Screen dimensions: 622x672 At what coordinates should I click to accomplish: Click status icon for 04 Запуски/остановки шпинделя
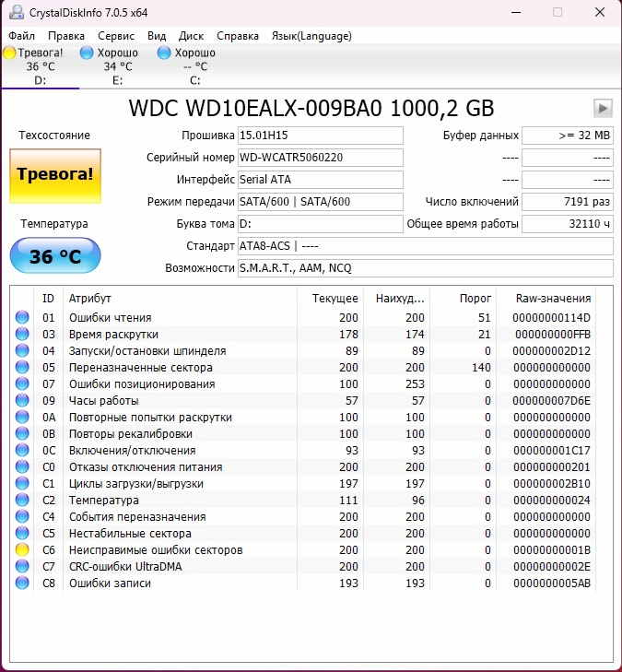point(22,350)
